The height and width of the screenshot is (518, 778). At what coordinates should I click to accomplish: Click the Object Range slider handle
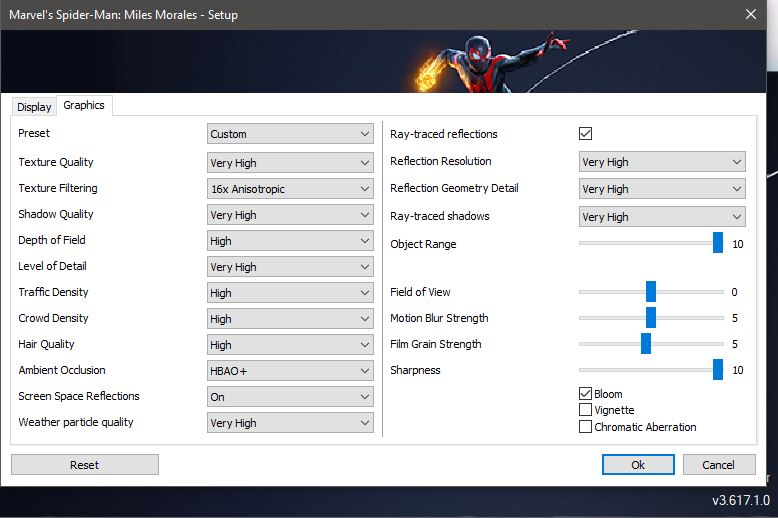[718, 243]
